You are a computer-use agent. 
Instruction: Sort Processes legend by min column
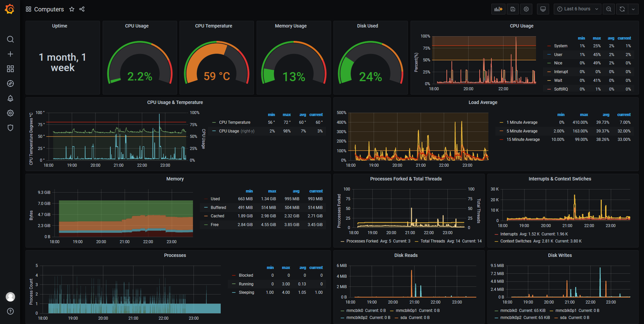click(x=270, y=268)
